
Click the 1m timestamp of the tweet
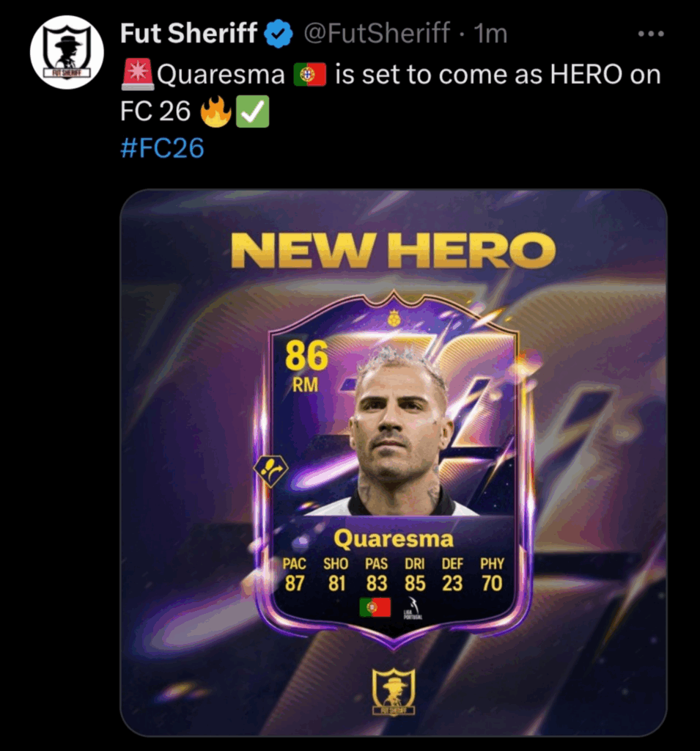tap(490, 34)
